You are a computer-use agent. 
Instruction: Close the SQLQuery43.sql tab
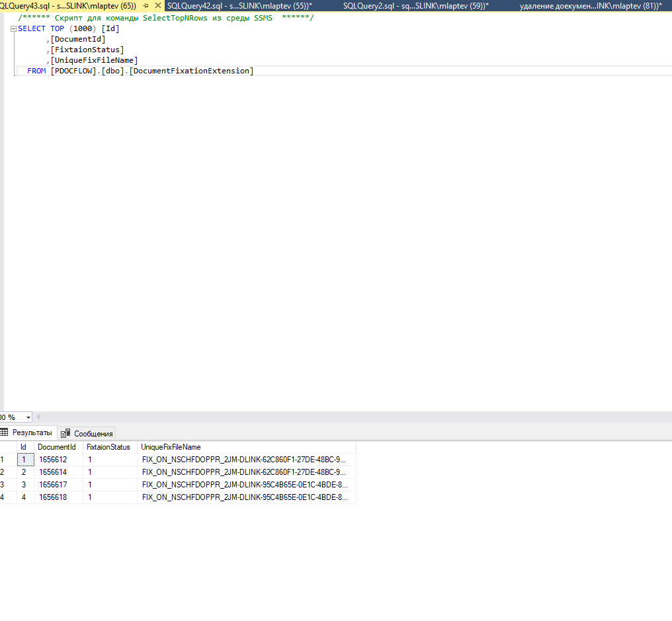pyautogui.click(x=157, y=6)
